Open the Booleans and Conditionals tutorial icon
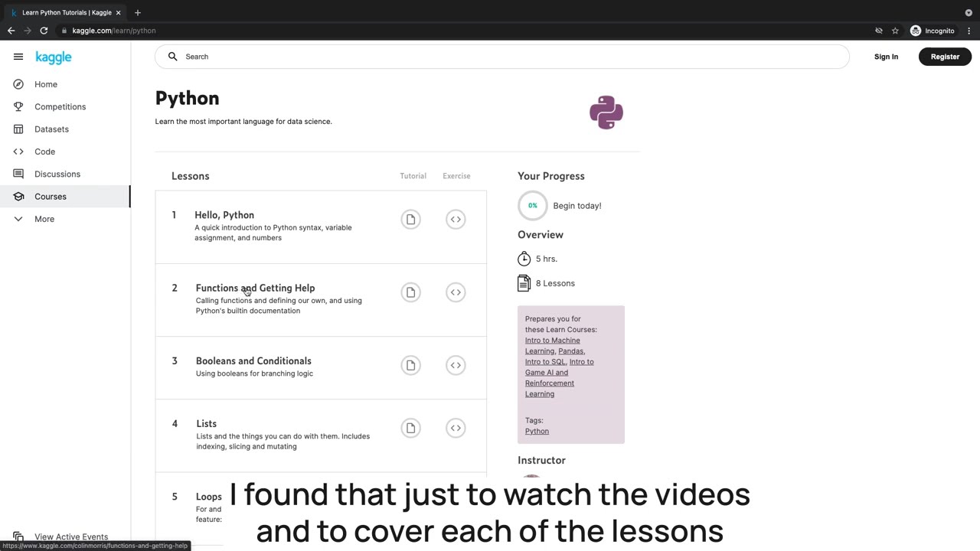The image size is (980, 551). point(410,365)
